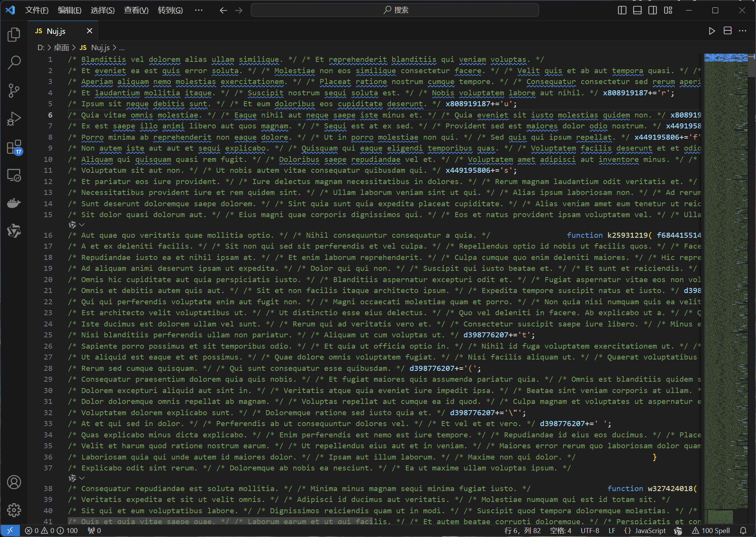Click line number 25 in gutter
756x537 pixels.
tap(48, 335)
